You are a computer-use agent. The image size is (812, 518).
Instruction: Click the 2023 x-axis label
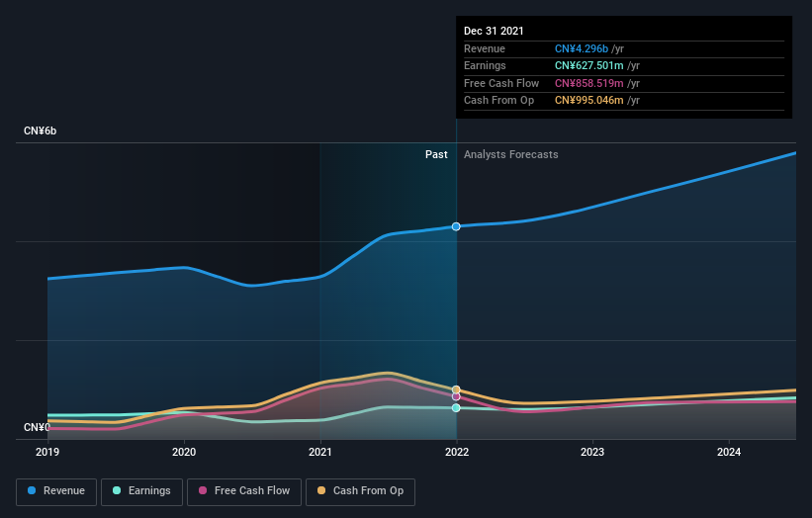(x=592, y=453)
